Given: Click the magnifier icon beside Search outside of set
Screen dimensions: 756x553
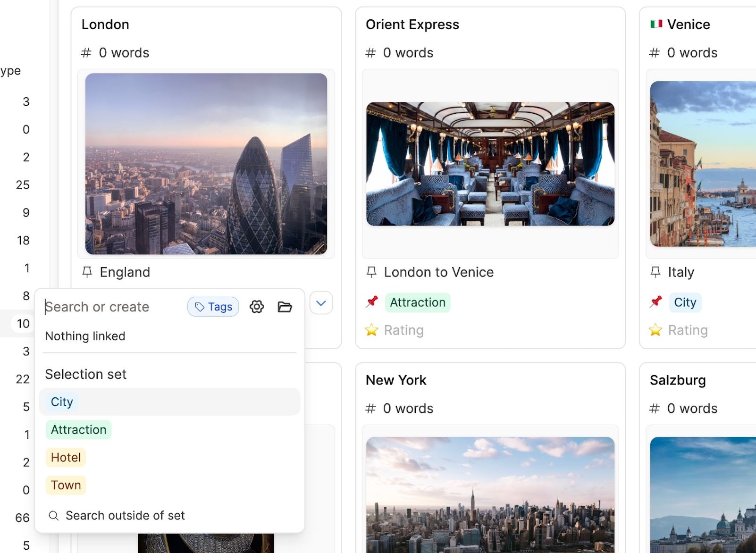Looking at the screenshot, I should pos(54,516).
